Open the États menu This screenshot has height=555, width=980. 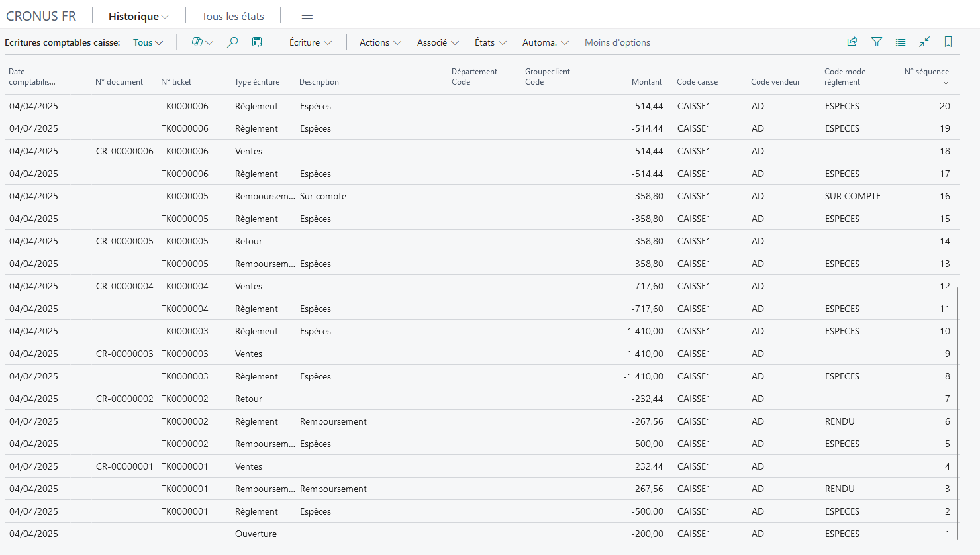click(x=491, y=42)
